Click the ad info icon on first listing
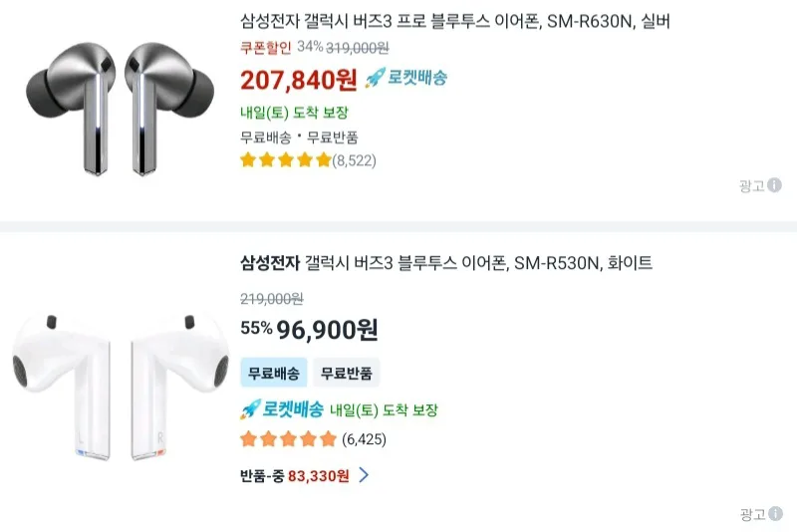 (x=774, y=185)
